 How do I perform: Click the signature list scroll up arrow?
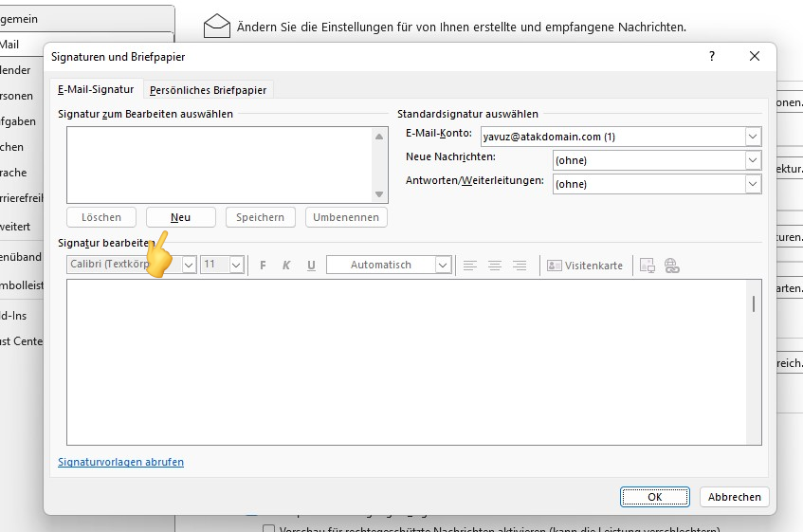tap(379, 137)
